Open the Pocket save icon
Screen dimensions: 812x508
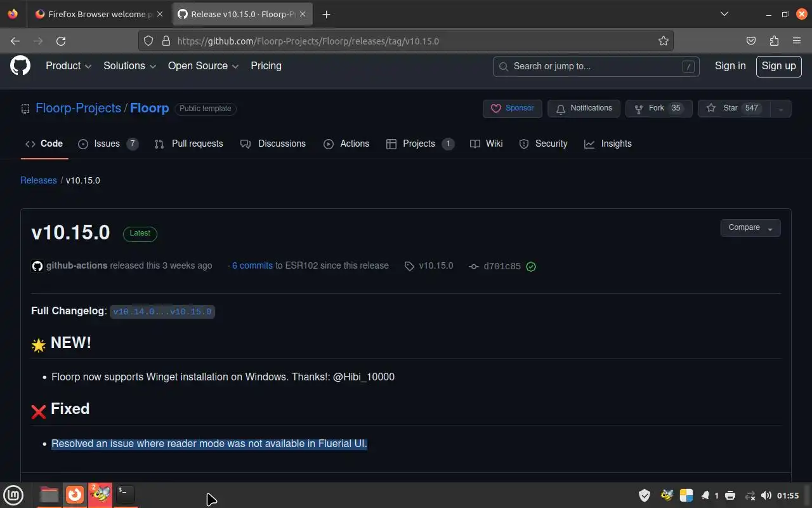click(x=751, y=41)
